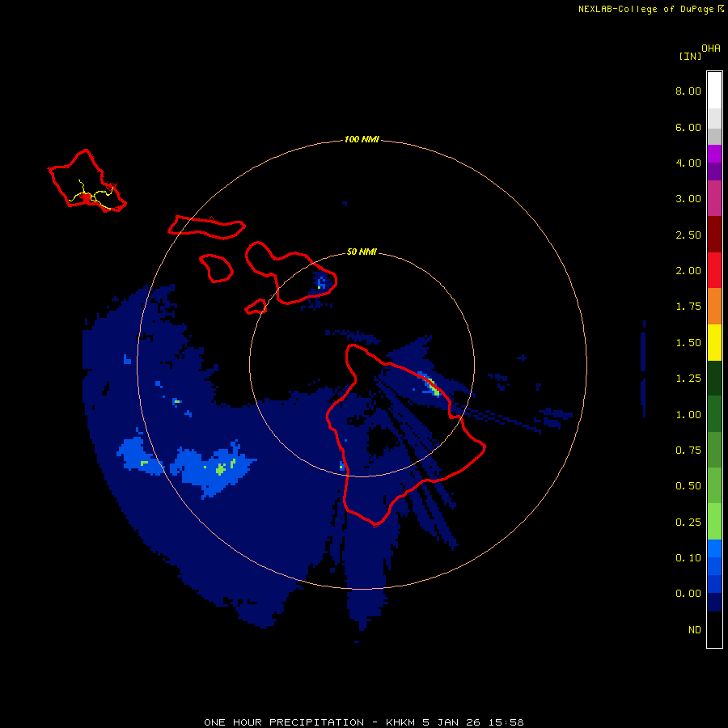
Task: Select the 1.50 legend value
Action: (688, 343)
